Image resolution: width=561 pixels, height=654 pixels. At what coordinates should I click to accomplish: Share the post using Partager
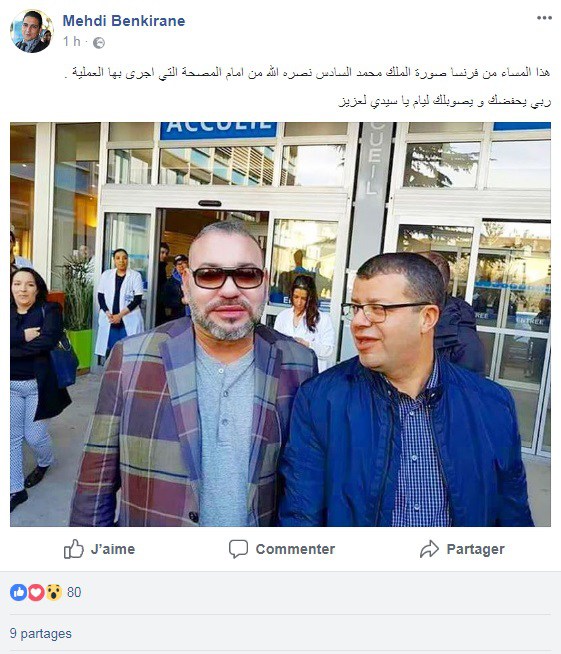462,549
